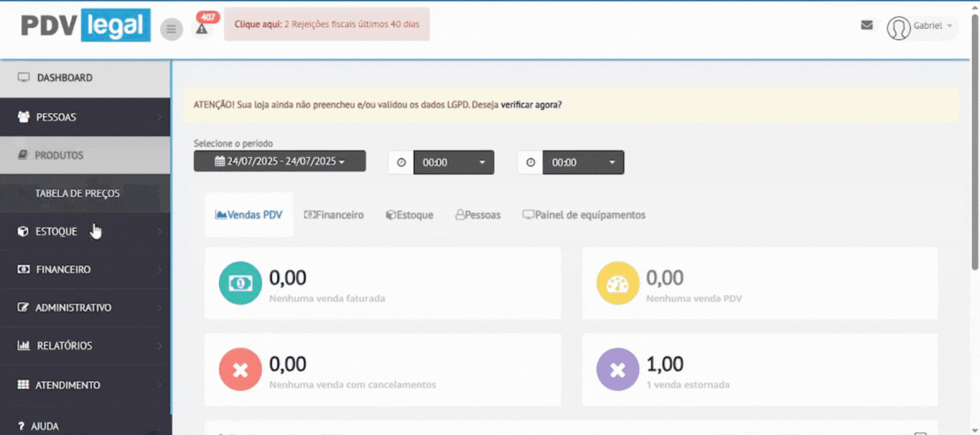Click the Gabriel user avatar icon
Image resolution: width=980 pixels, height=435 pixels.
click(898, 28)
